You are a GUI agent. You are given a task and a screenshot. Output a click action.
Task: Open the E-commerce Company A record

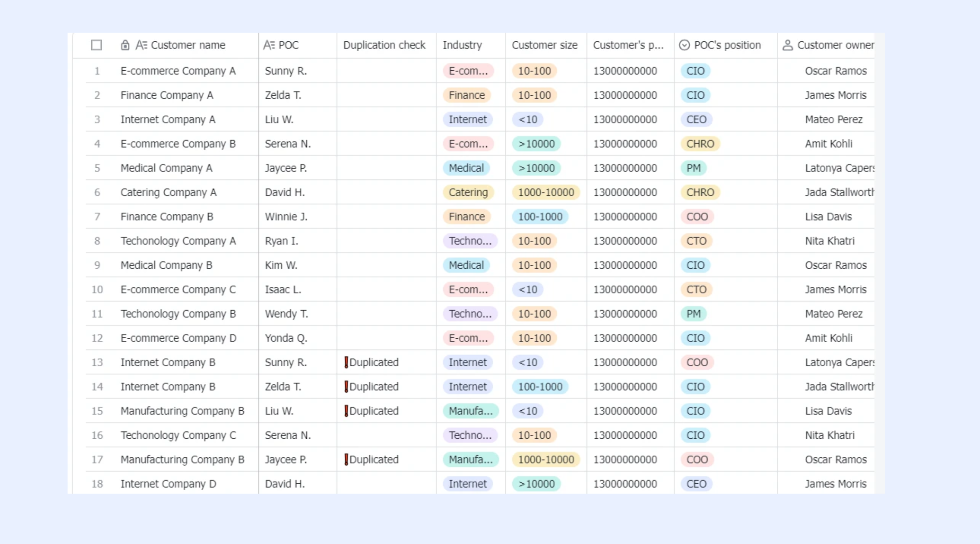pyautogui.click(x=178, y=71)
